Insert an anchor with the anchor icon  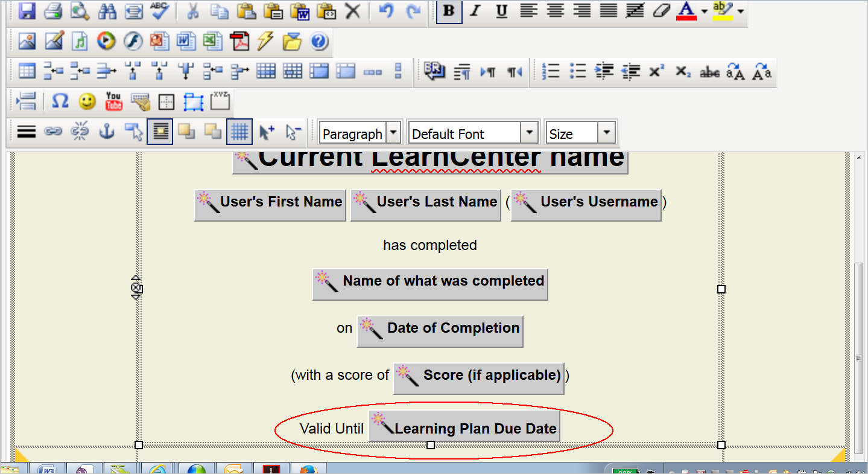107,132
